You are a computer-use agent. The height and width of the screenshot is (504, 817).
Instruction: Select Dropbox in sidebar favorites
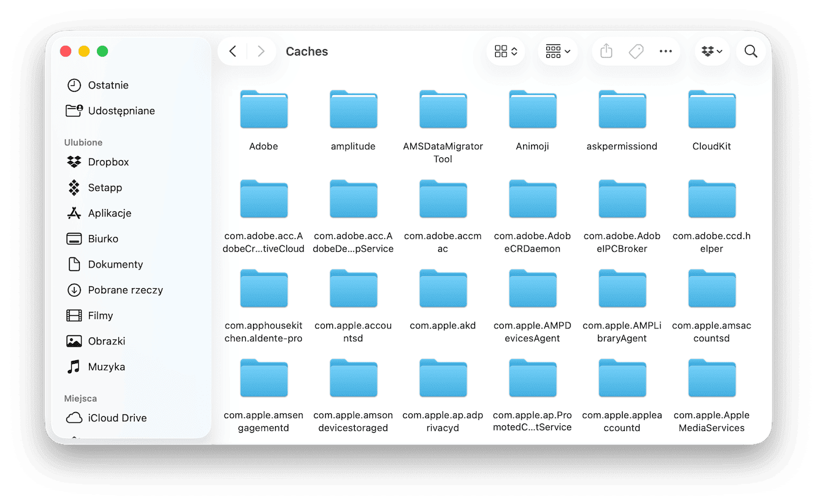(x=98, y=162)
